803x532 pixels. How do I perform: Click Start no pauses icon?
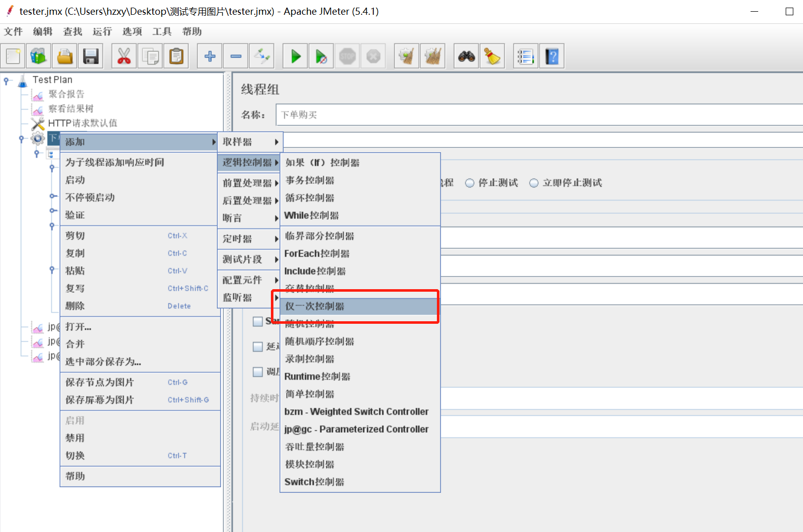click(x=321, y=56)
